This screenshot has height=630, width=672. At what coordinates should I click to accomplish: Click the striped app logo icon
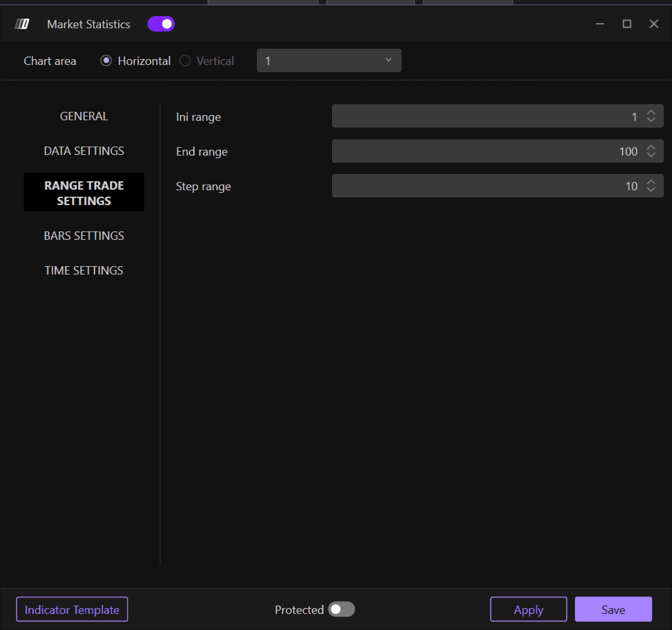[22, 24]
